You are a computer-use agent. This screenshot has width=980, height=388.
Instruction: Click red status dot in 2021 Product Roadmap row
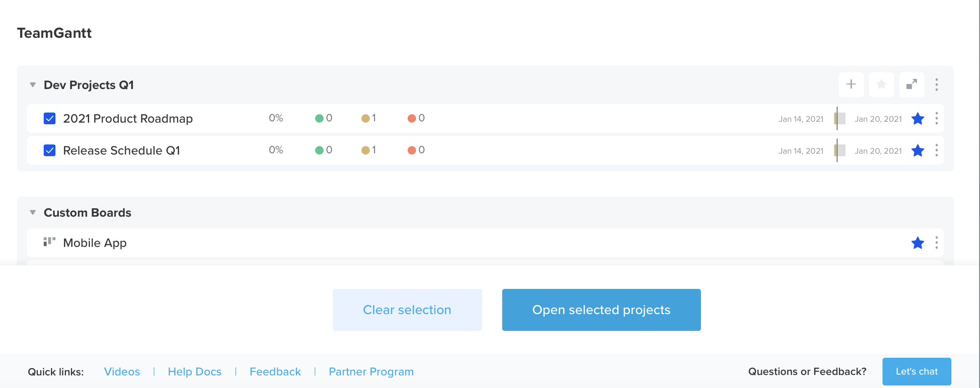[x=411, y=118]
